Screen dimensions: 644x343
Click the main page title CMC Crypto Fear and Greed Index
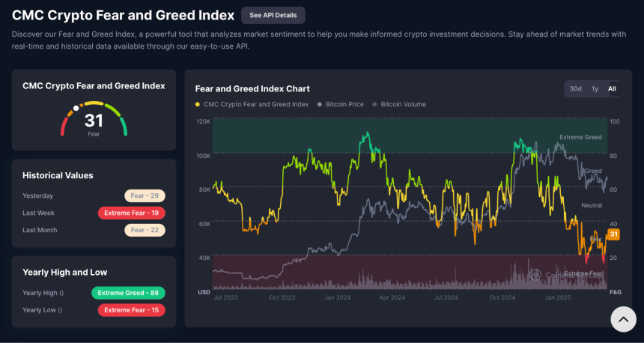[124, 15]
